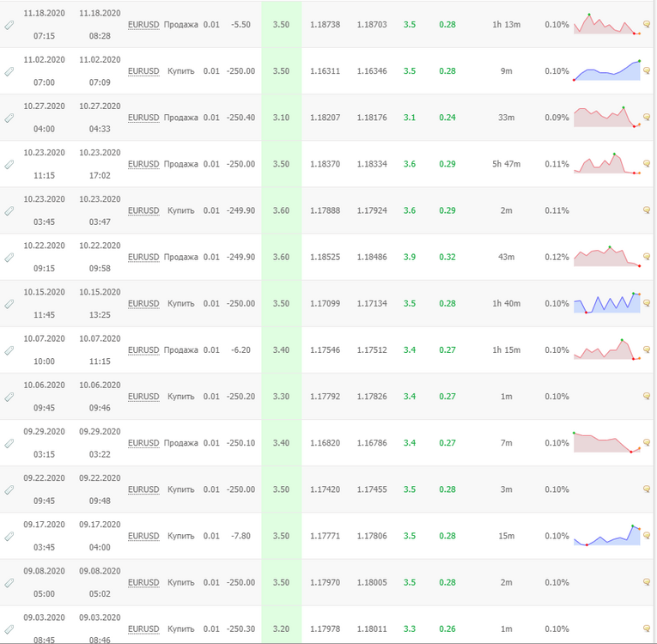Click the tag icon for the 09.08.2020 trade
Viewport: 657px width, 644px height.
click(9, 583)
